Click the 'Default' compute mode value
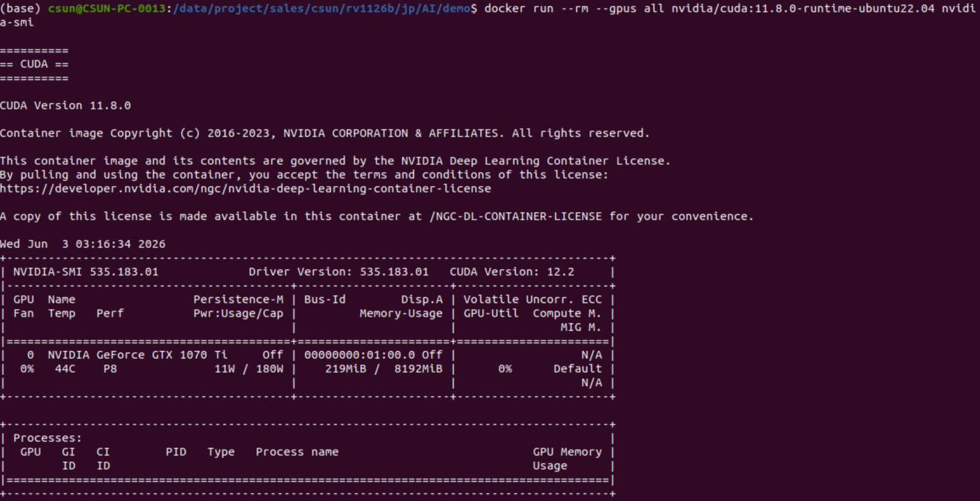This screenshot has width=980, height=501. point(577,369)
